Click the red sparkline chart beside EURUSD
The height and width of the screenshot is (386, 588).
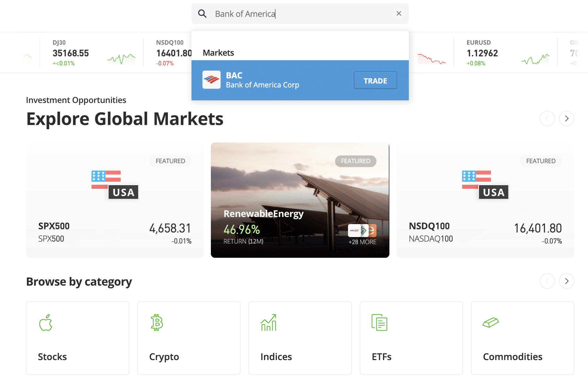pos(432,59)
